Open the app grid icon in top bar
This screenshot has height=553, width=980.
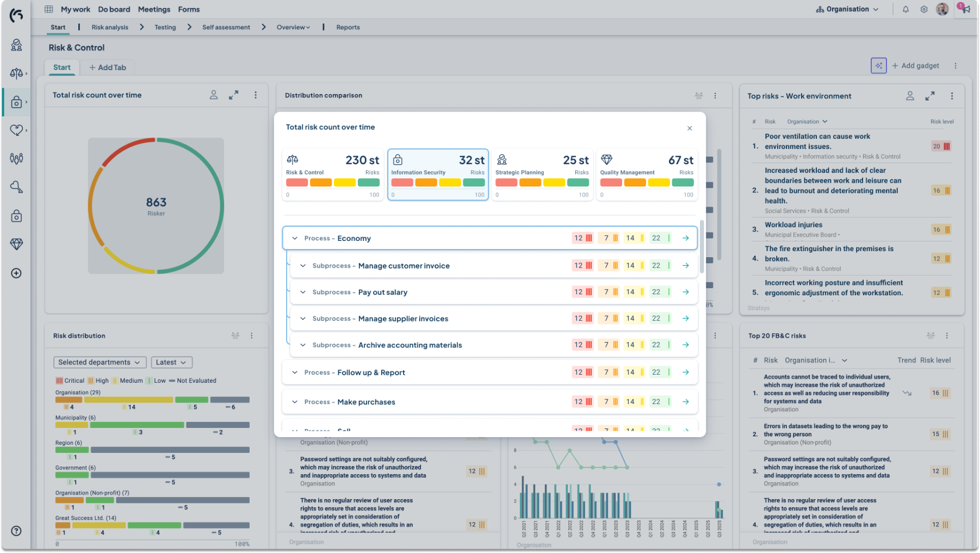click(49, 9)
